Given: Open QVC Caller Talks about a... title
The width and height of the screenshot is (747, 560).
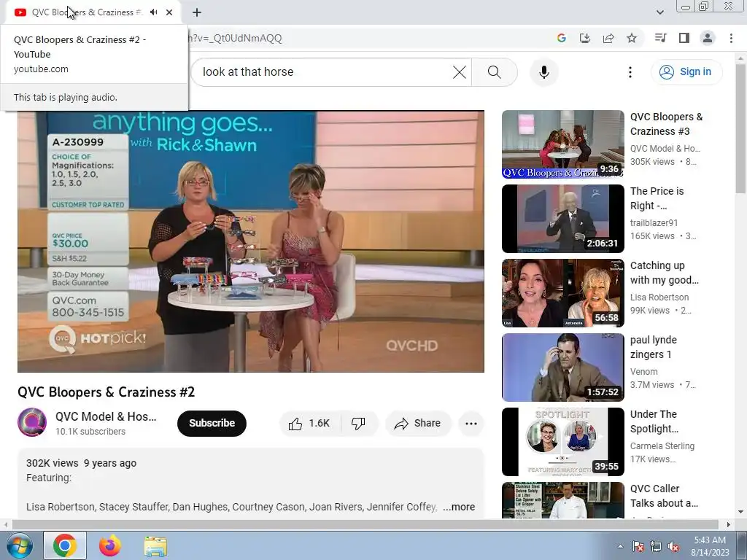Looking at the screenshot, I should coord(664,496).
